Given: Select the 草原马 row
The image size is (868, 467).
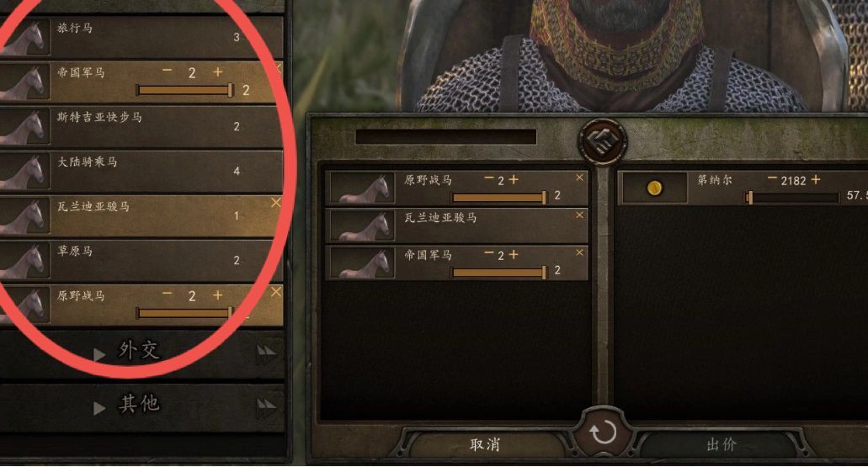Looking at the screenshot, I should click(x=141, y=260).
